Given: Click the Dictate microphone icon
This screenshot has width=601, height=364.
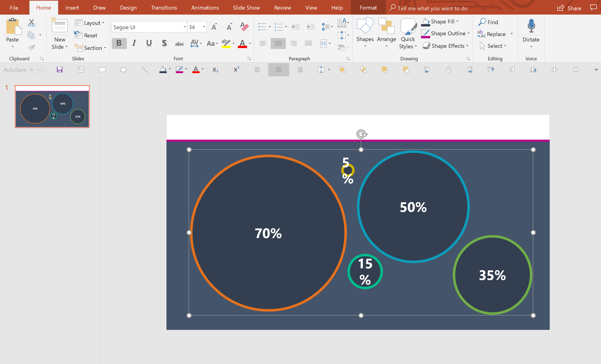Looking at the screenshot, I should pyautogui.click(x=531, y=26).
